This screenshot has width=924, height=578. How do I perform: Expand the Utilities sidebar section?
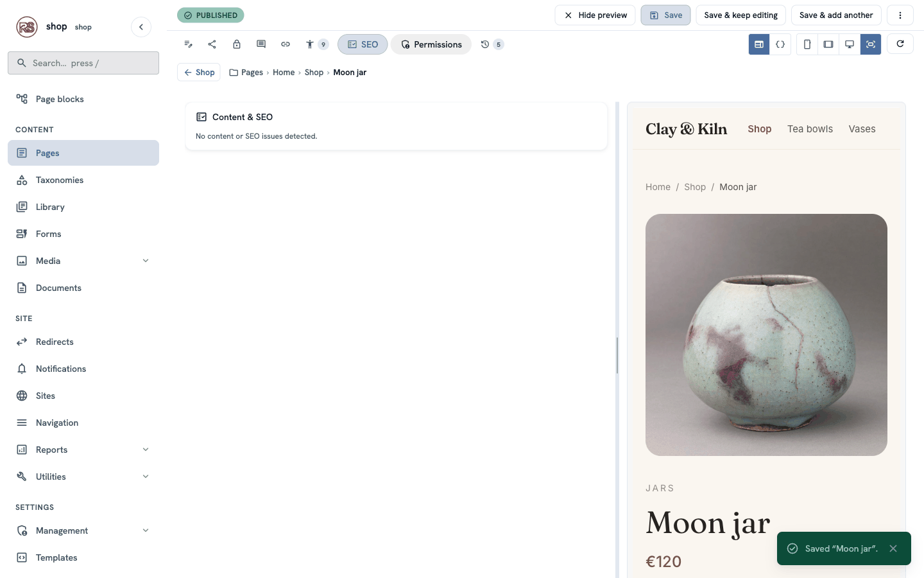point(146,477)
